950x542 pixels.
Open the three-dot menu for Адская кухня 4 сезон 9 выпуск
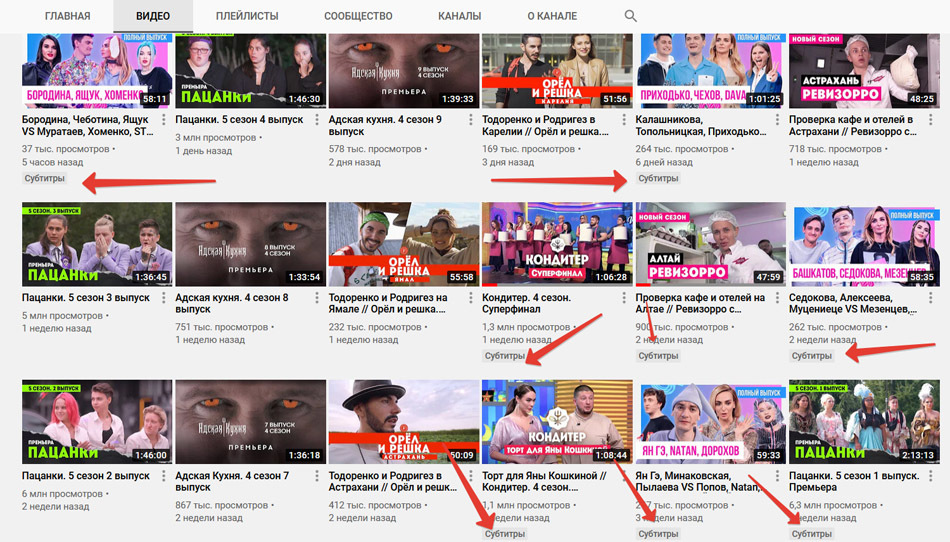pos(471,120)
